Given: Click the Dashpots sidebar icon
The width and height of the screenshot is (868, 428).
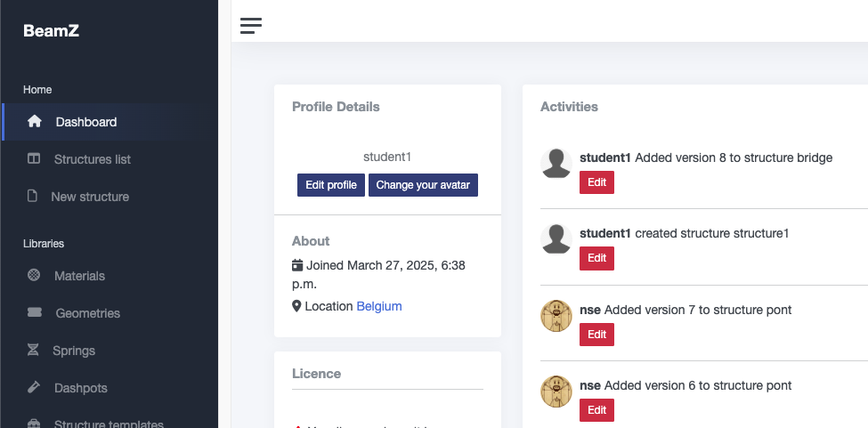Looking at the screenshot, I should (34, 388).
